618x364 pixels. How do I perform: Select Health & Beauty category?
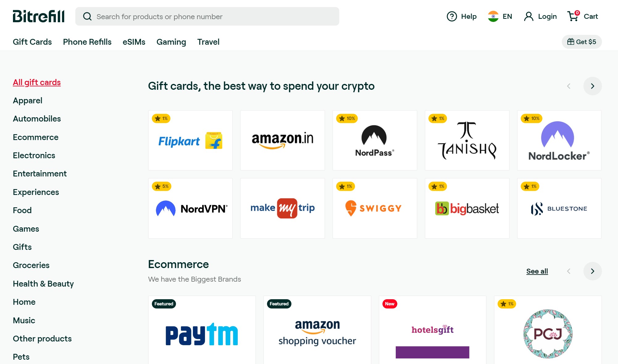point(43,284)
